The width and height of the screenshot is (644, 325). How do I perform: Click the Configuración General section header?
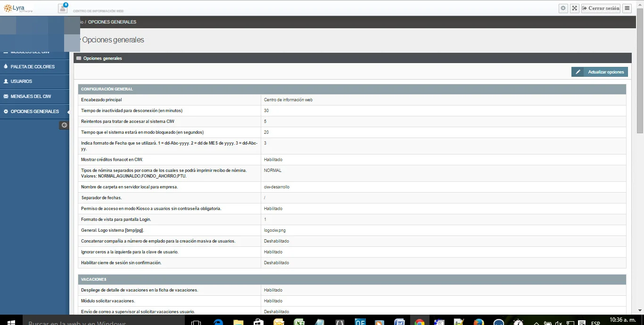point(352,89)
